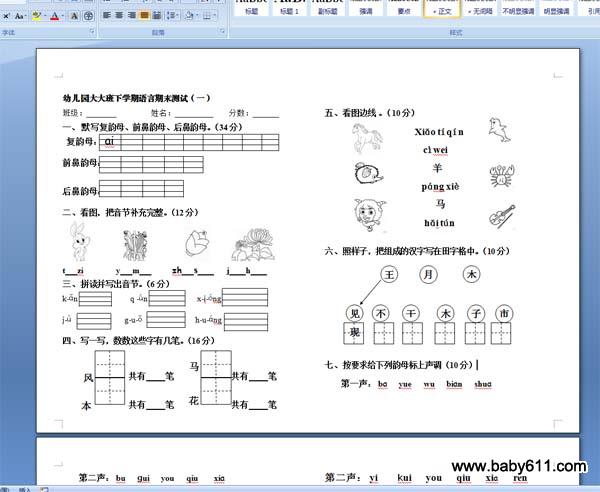Screen dimensions: 600x492
Task: Apply the 明显强调 style
Action: click(x=556, y=8)
